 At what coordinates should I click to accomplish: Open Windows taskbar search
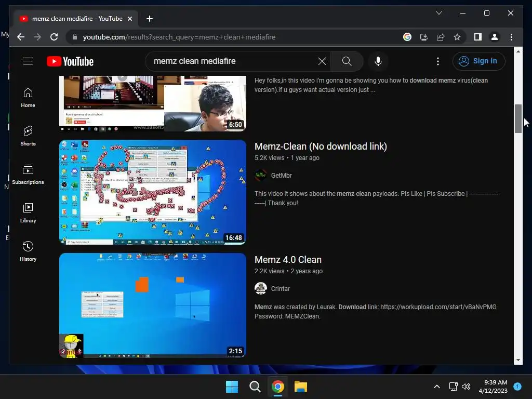point(255,387)
